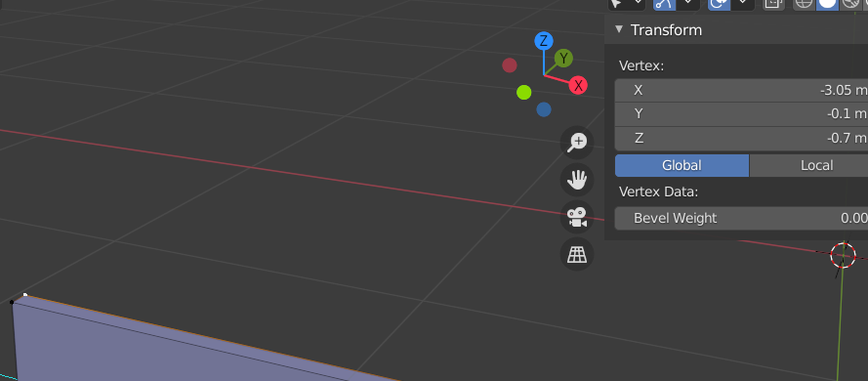Image resolution: width=868 pixels, height=381 pixels.
Task: Select solid viewport shading mode
Action: coord(827,4)
